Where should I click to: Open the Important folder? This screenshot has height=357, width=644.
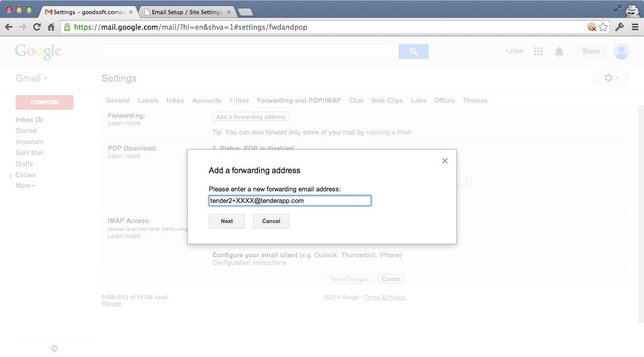pos(29,142)
